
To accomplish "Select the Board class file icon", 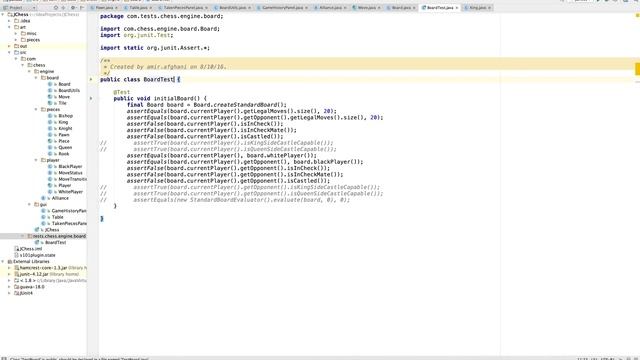I will 50,84.
